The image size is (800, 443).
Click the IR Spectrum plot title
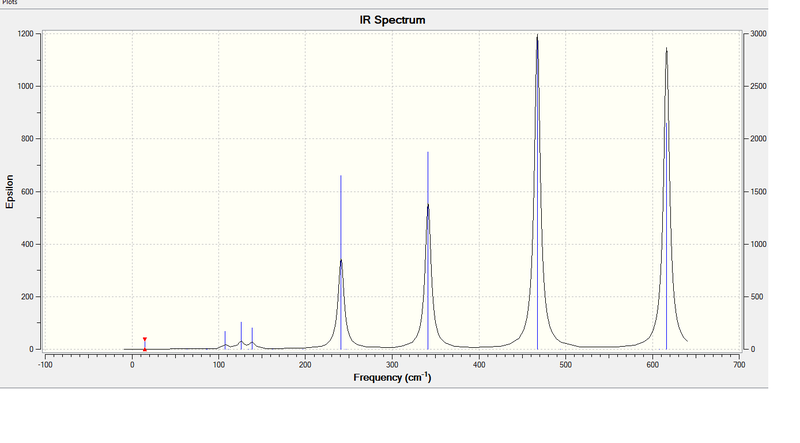click(392, 20)
